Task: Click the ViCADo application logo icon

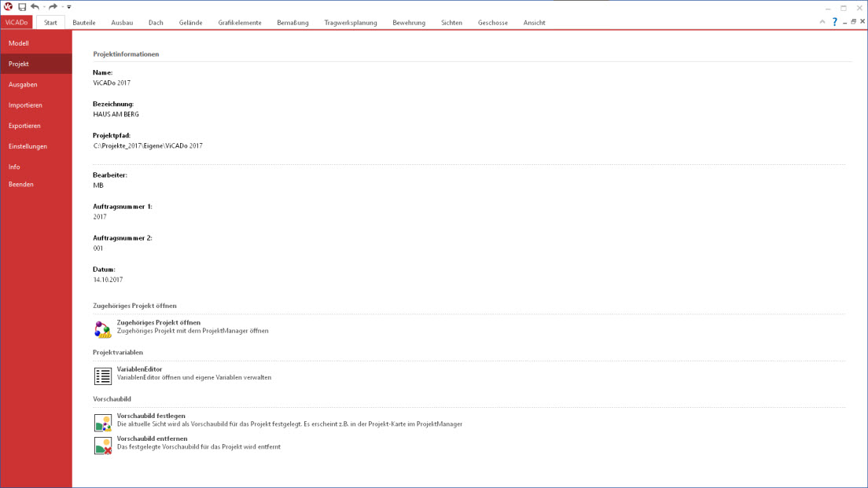Action: 9,6
